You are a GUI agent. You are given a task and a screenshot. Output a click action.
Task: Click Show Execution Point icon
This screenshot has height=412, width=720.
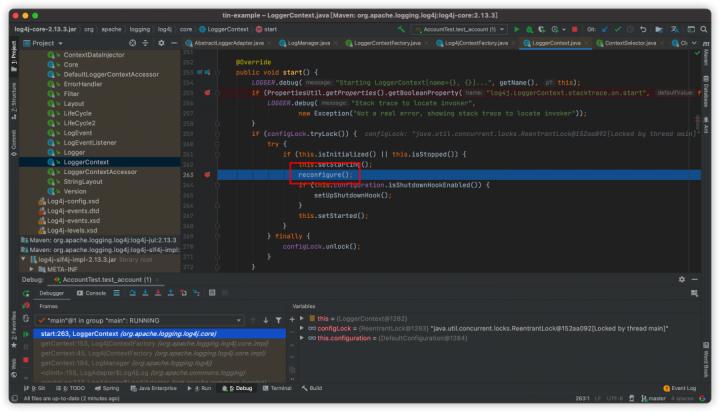point(117,293)
